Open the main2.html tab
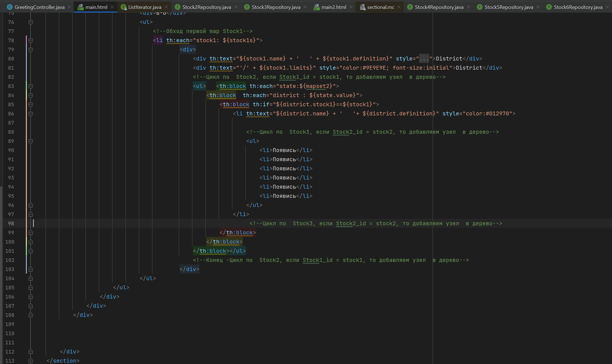The width and height of the screenshot is (612, 364). [334, 7]
